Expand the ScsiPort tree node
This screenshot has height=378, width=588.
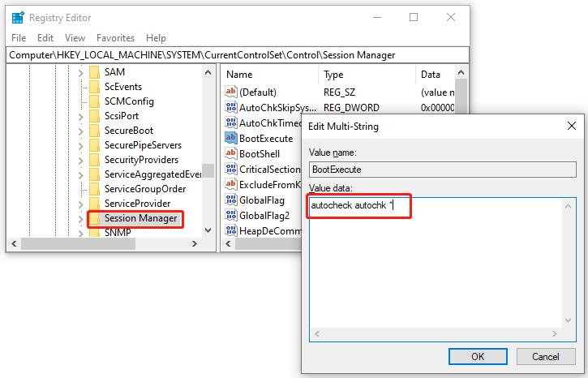[81, 116]
